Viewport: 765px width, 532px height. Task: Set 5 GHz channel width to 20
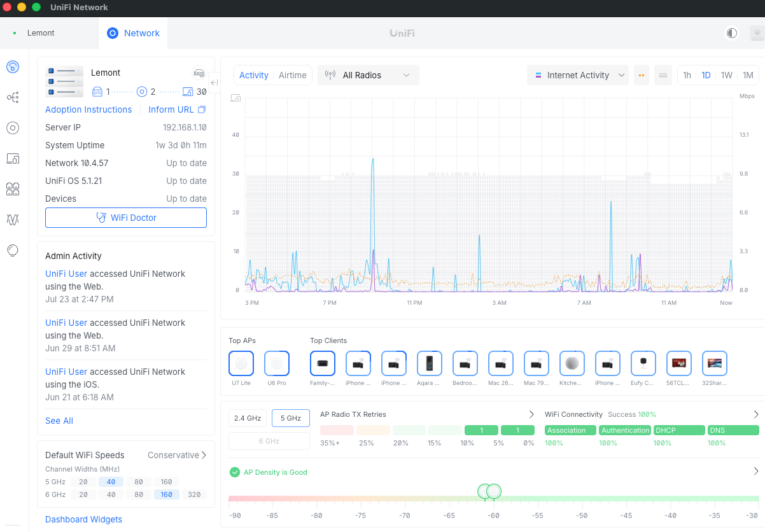click(83, 482)
